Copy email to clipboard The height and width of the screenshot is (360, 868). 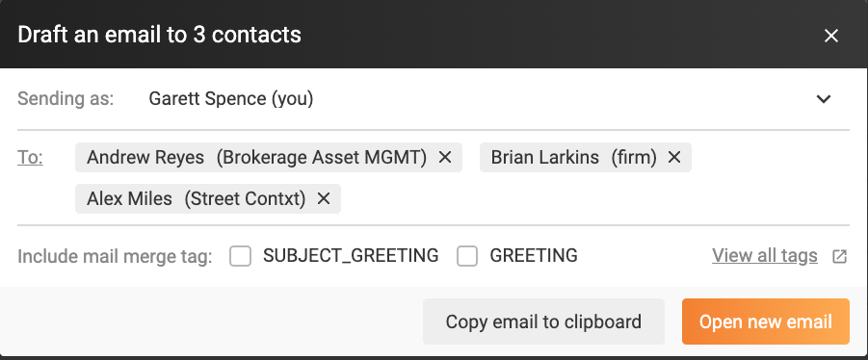pyautogui.click(x=543, y=321)
